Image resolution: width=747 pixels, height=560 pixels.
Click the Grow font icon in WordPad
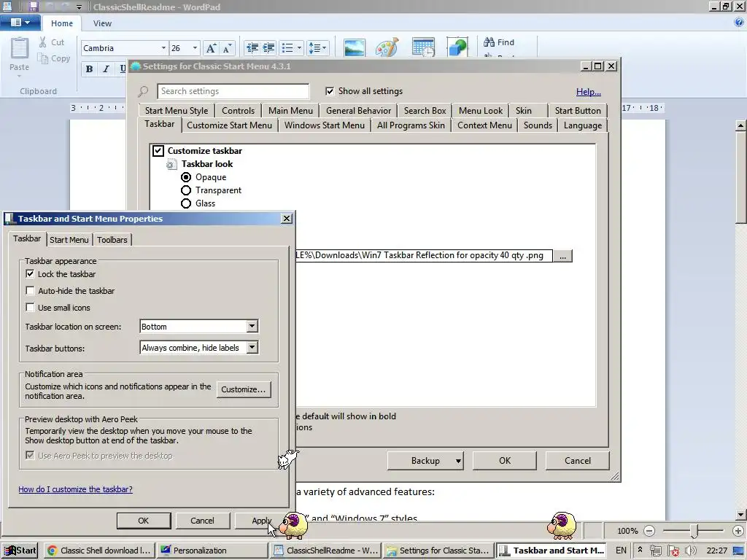coord(211,48)
